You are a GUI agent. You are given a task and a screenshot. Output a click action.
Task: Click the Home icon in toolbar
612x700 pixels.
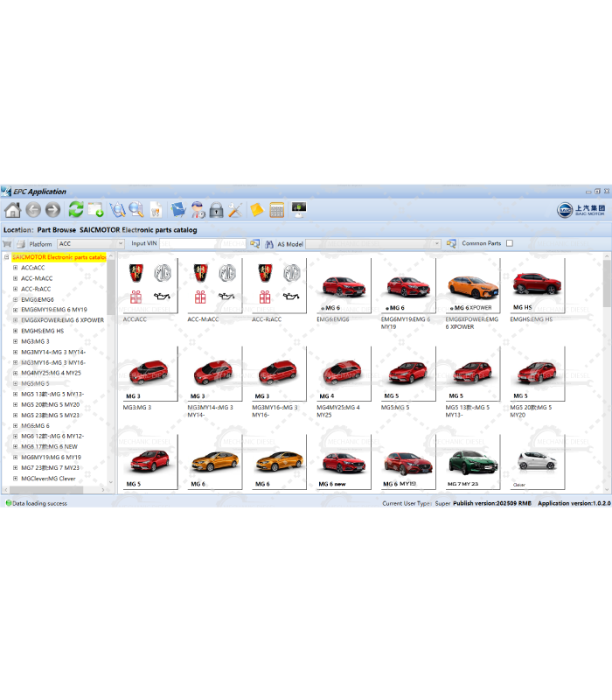(x=12, y=210)
